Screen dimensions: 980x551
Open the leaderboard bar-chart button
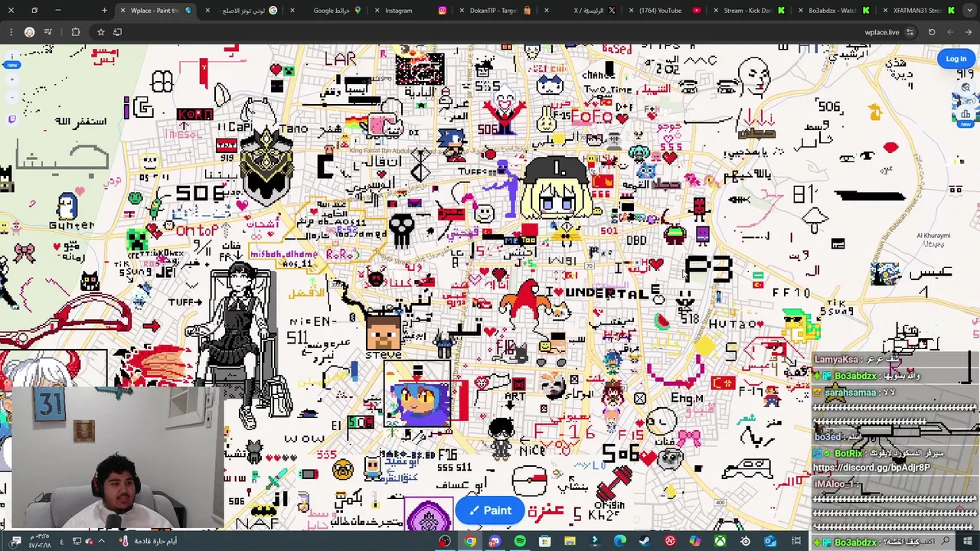(x=965, y=114)
